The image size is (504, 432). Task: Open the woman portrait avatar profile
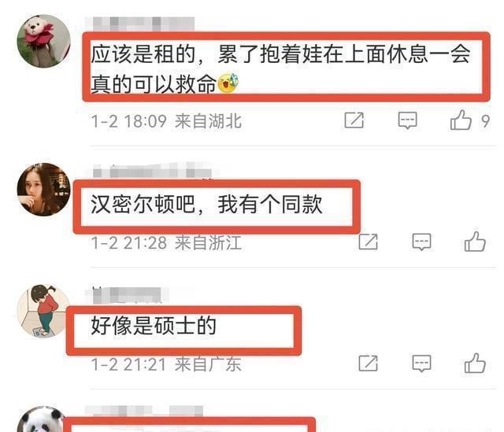point(44,189)
